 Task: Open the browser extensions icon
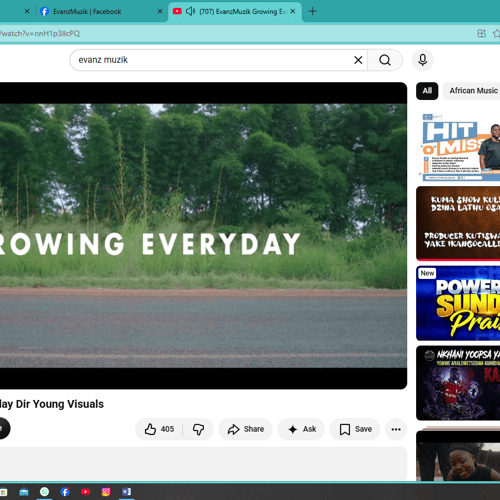click(x=481, y=33)
